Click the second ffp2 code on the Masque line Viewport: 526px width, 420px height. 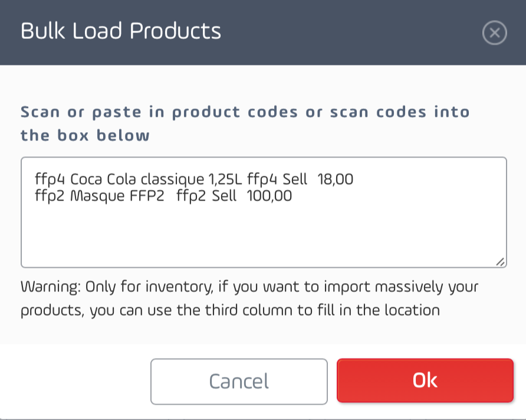(191, 196)
